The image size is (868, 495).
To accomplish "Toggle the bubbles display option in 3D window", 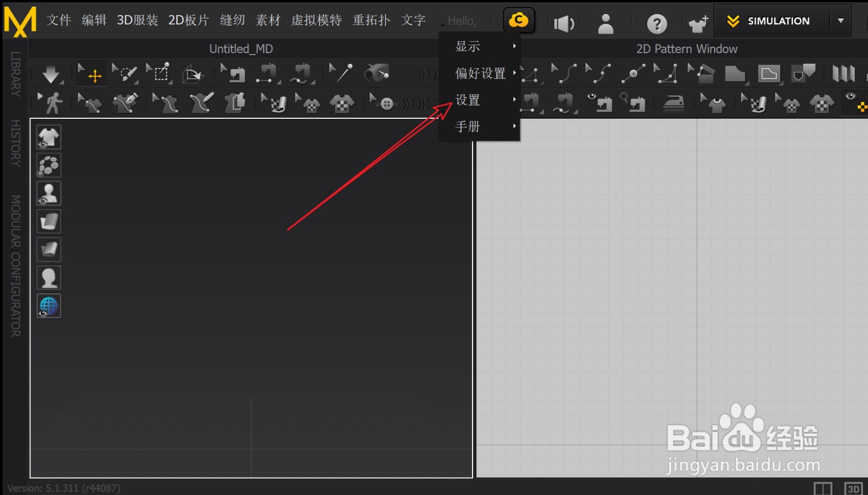I will pyautogui.click(x=49, y=165).
